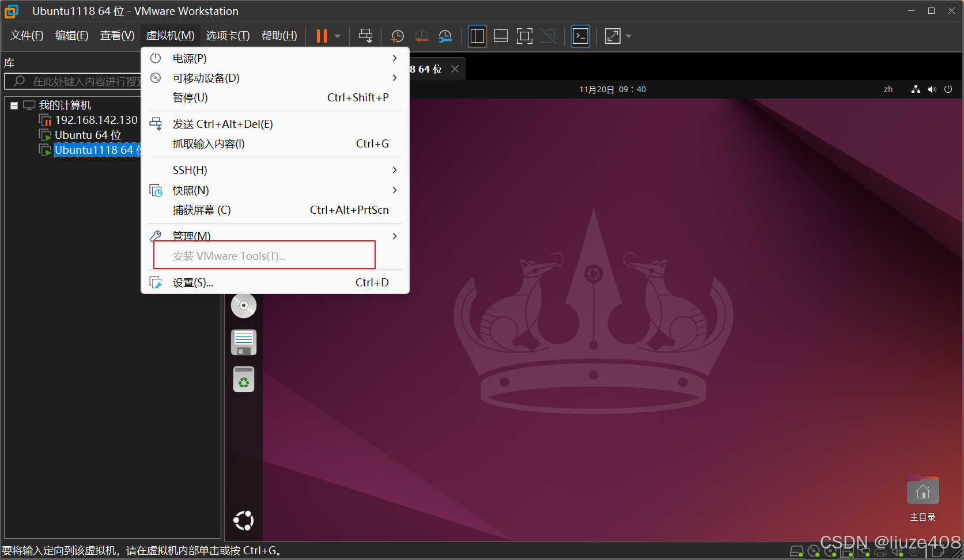964x560 pixels.
Task: Take a snapshot using the clock-plus toolbar icon
Action: (398, 36)
